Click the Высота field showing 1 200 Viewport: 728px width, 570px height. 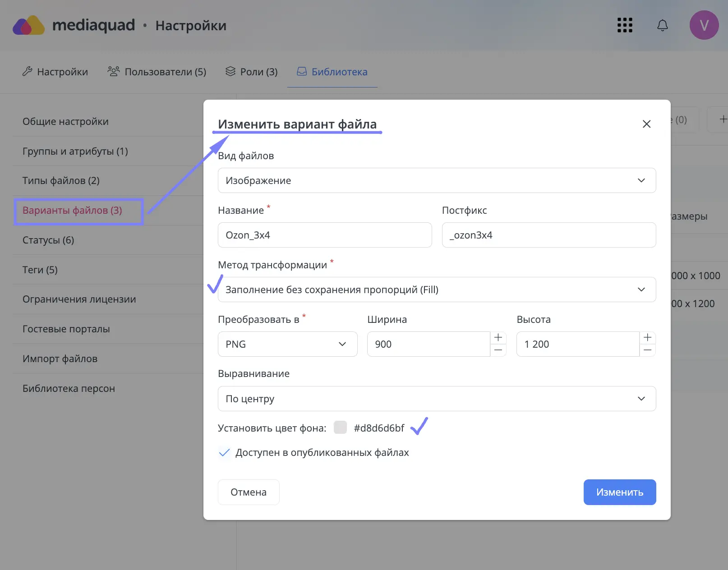click(578, 344)
